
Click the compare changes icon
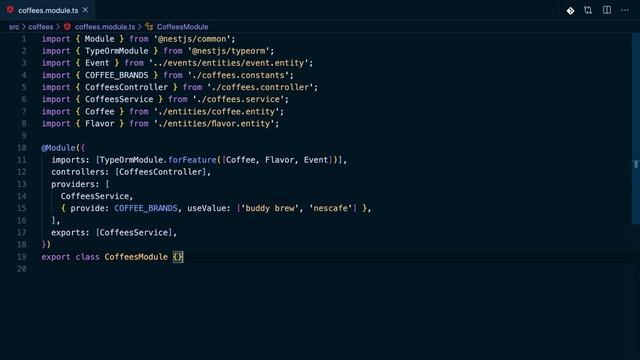click(588, 10)
